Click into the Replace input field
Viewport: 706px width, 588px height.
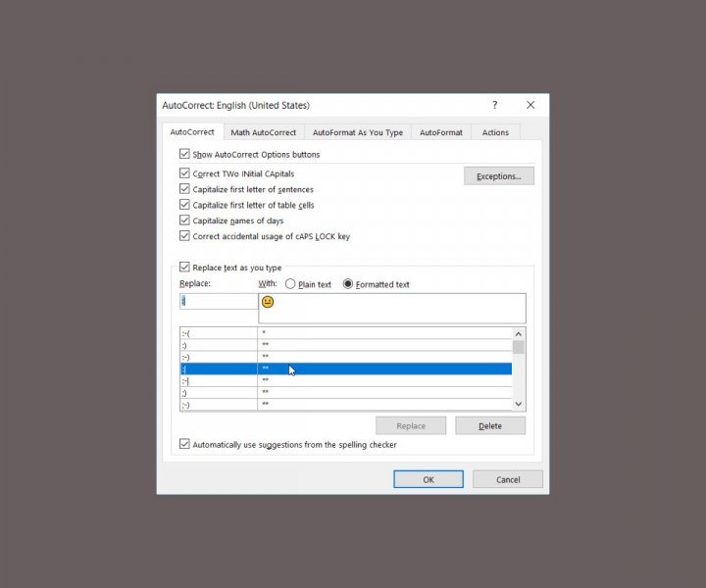point(219,302)
